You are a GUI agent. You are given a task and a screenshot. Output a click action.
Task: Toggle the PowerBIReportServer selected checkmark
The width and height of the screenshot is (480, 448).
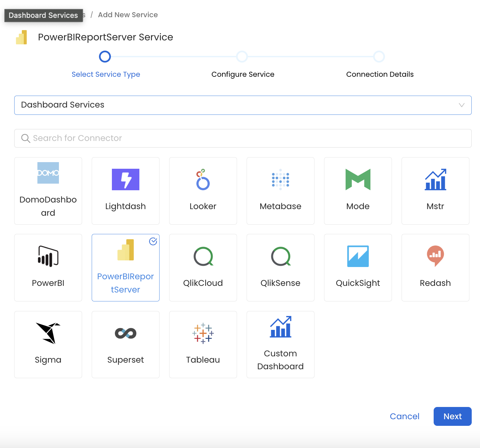(x=153, y=242)
